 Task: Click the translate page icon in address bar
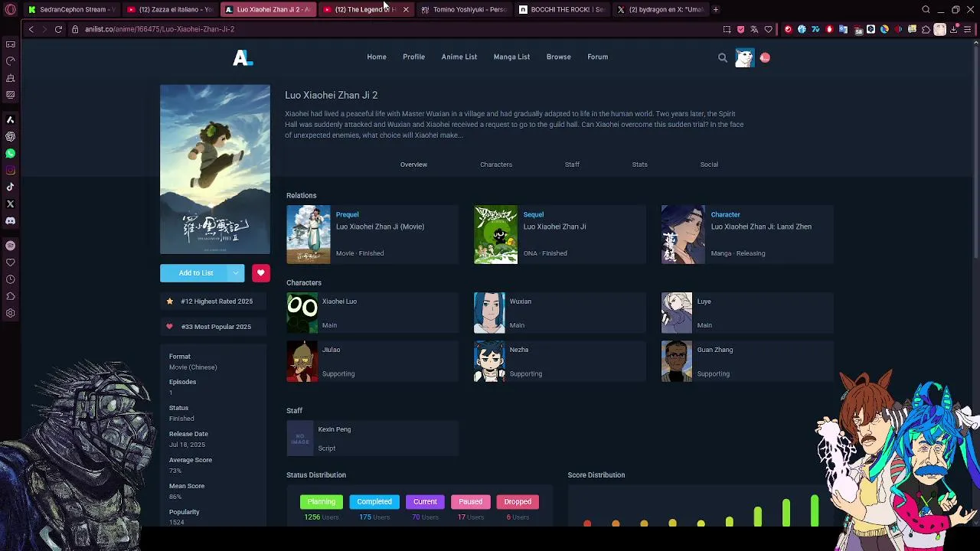point(754,29)
